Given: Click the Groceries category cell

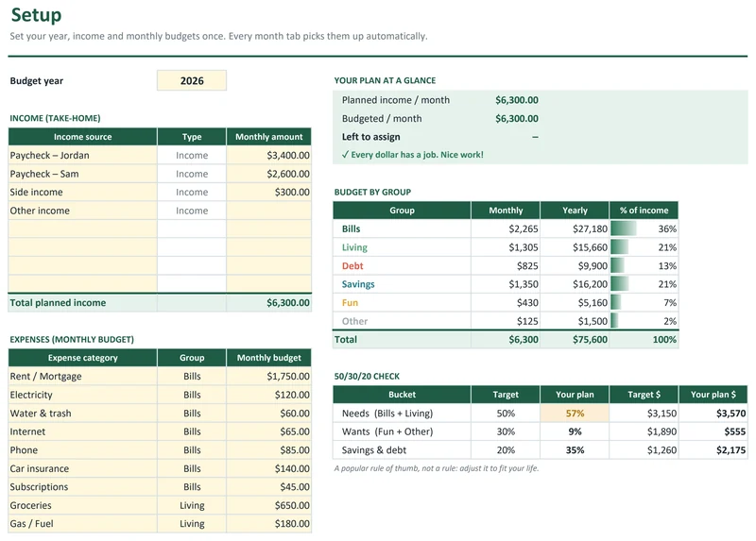Looking at the screenshot, I should point(82,505).
